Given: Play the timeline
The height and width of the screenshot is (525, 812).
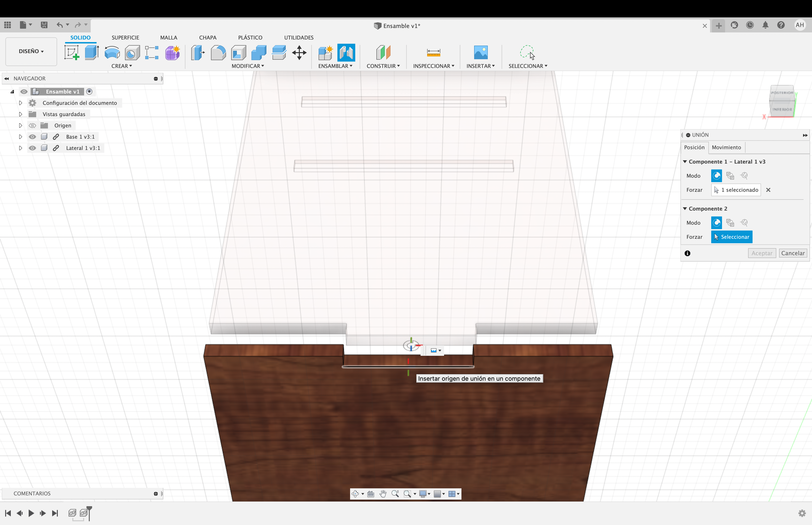Looking at the screenshot, I should (x=31, y=513).
